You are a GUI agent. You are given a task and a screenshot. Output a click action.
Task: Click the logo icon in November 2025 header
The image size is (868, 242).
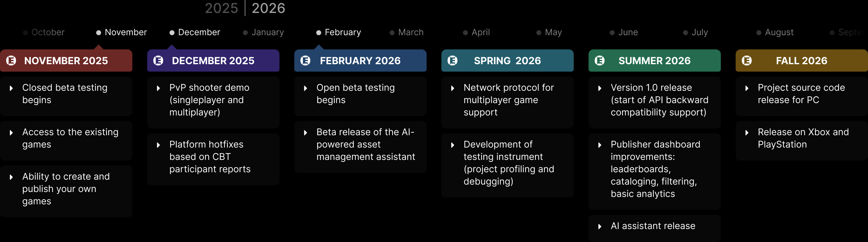(11, 61)
